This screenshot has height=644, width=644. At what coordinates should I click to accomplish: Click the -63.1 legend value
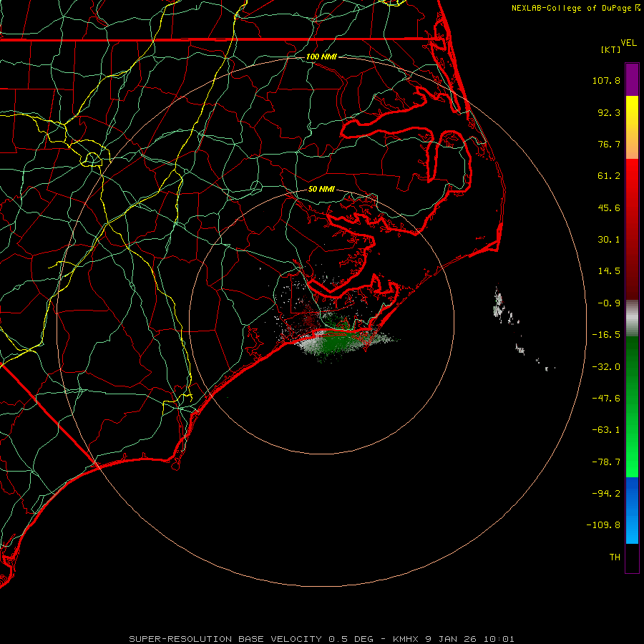pyautogui.click(x=606, y=430)
